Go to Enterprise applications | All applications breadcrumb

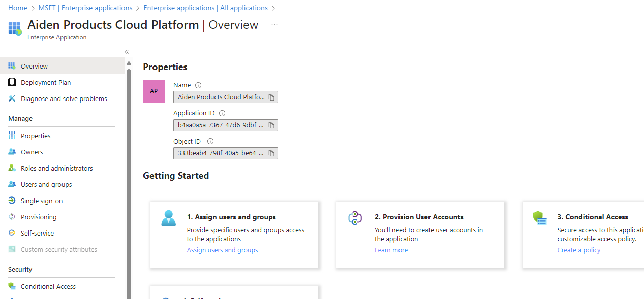pos(206,8)
